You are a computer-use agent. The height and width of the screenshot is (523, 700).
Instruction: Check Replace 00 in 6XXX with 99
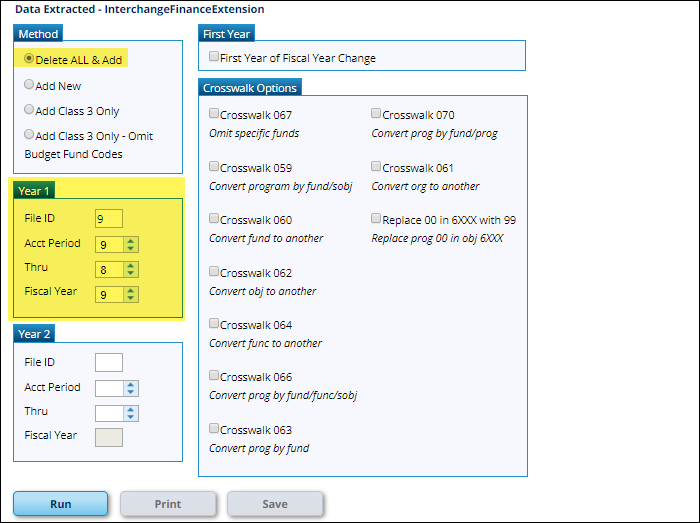(376, 218)
